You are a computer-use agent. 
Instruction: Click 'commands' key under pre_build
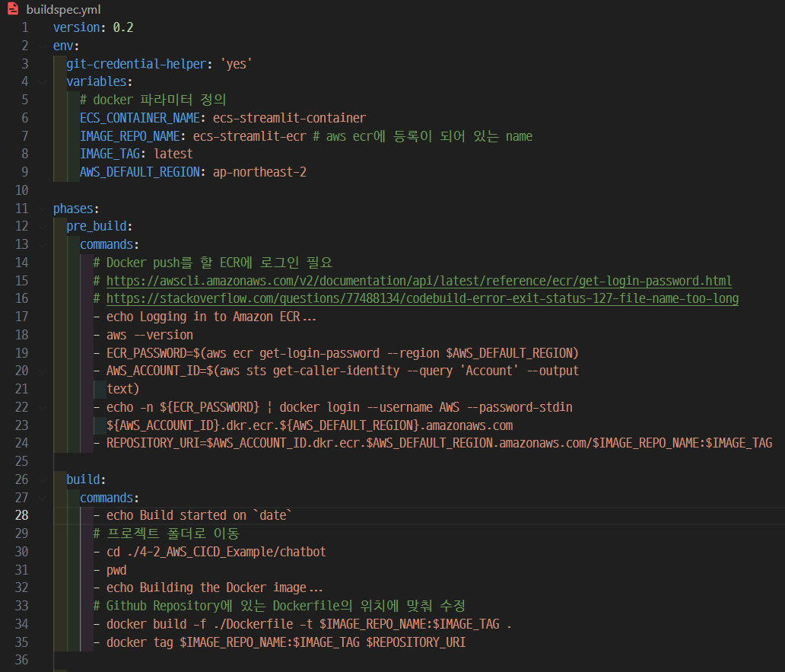point(106,244)
